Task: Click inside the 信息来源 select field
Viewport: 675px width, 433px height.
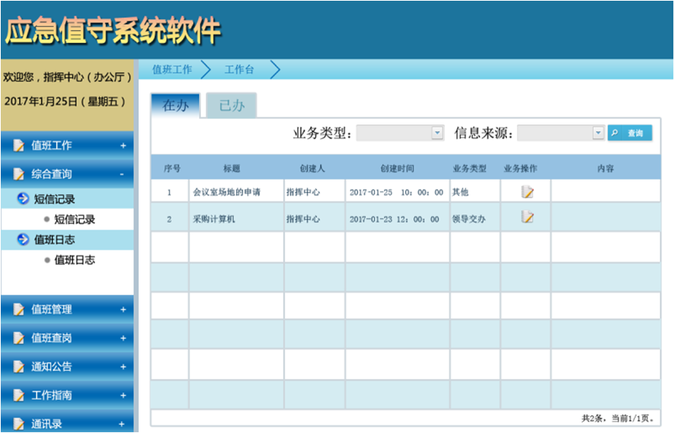Action: click(561, 133)
